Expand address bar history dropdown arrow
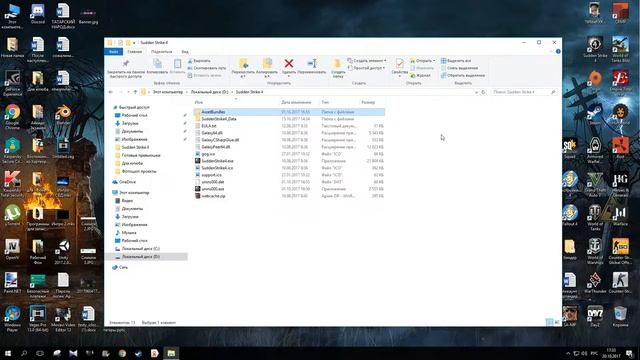 point(476,92)
